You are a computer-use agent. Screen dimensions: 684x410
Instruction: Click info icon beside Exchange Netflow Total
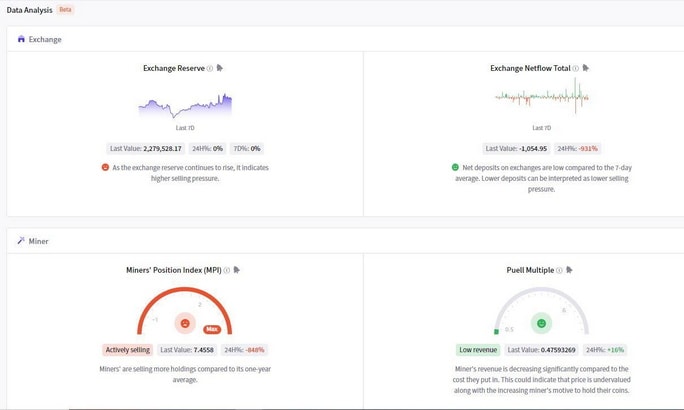click(x=576, y=68)
